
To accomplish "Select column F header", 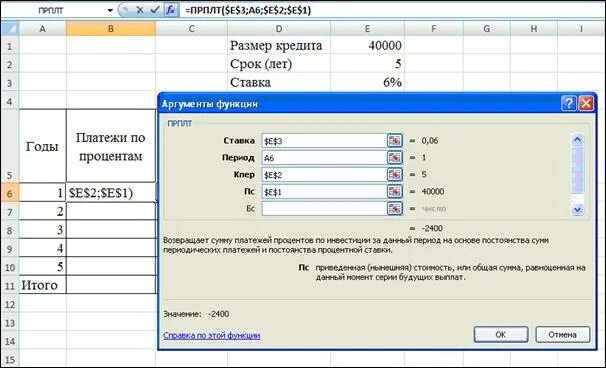I will (434, 29).
